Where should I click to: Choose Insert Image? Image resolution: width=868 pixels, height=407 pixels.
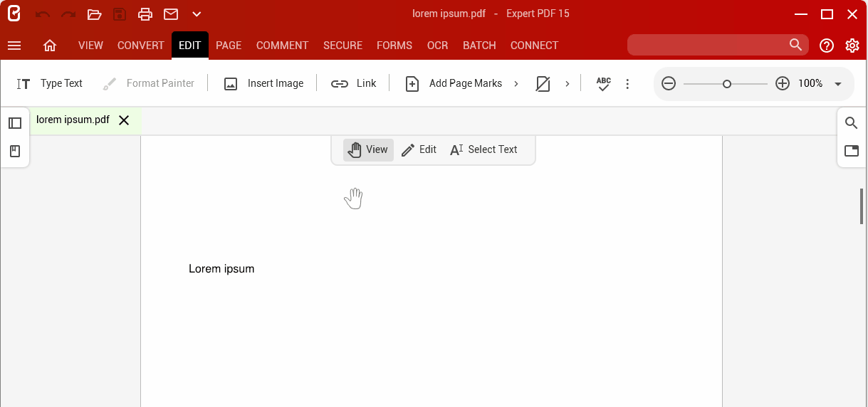click(263, 83)
